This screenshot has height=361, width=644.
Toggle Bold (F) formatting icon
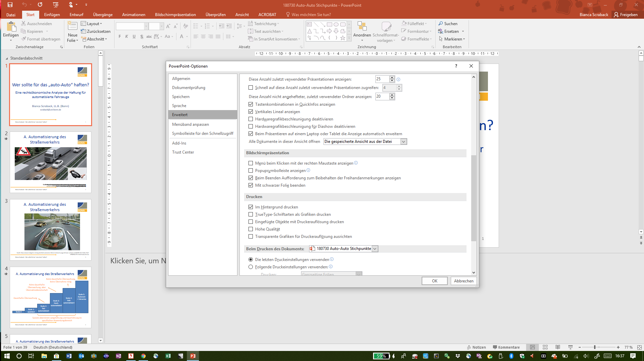click(120, 36)
